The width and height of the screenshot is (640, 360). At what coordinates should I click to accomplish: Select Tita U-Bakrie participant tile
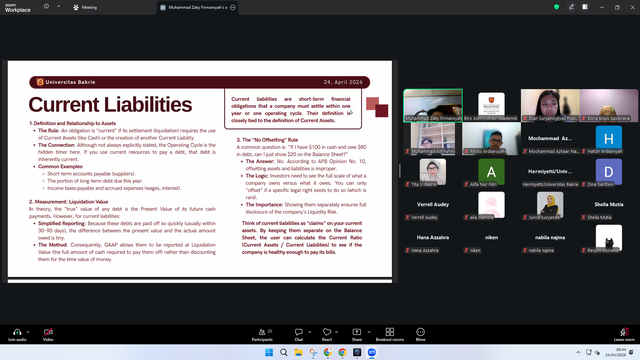point(433,172)
